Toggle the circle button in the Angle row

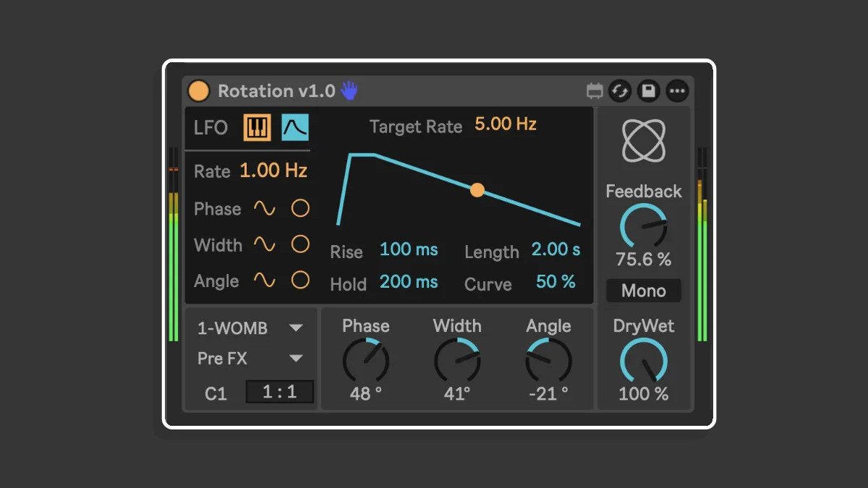pyautogui.click(x=300, y=281)
